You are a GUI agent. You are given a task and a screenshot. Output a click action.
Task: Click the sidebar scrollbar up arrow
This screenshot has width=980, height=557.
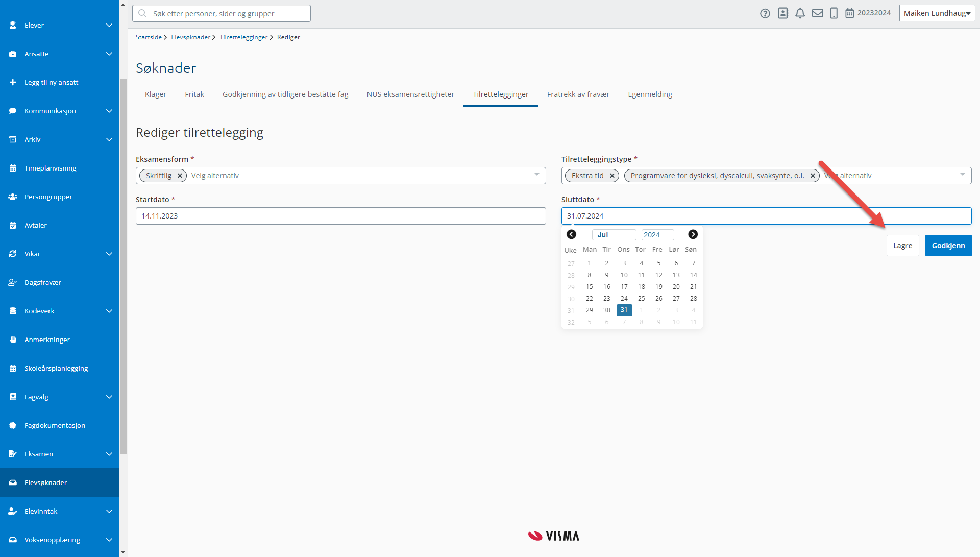click(x=123, y=4)
